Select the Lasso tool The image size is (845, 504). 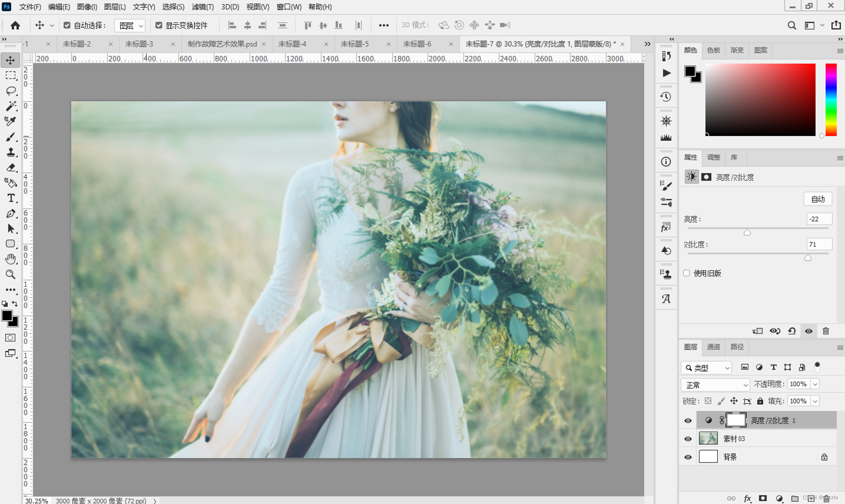coord(10,90)
